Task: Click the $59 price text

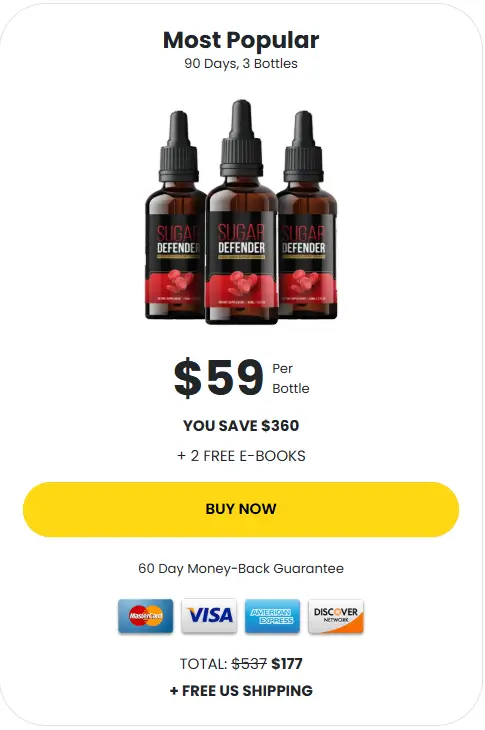Action: pos(219,377)
